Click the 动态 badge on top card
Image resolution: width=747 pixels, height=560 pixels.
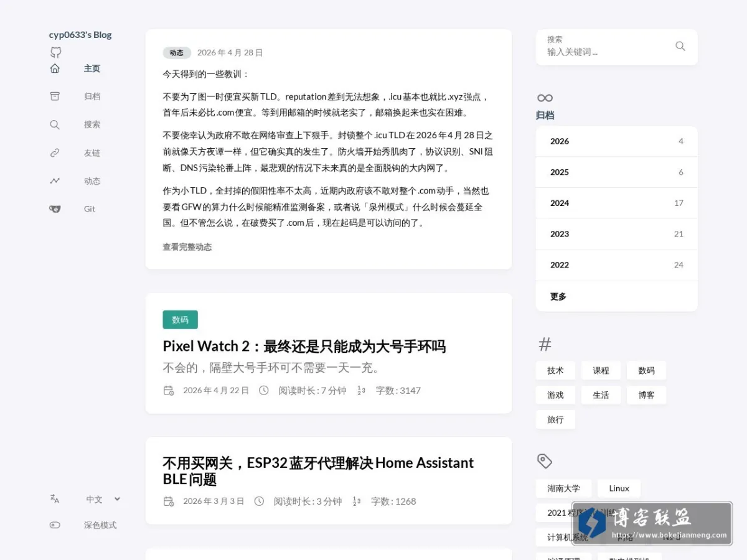click(177, 53)
